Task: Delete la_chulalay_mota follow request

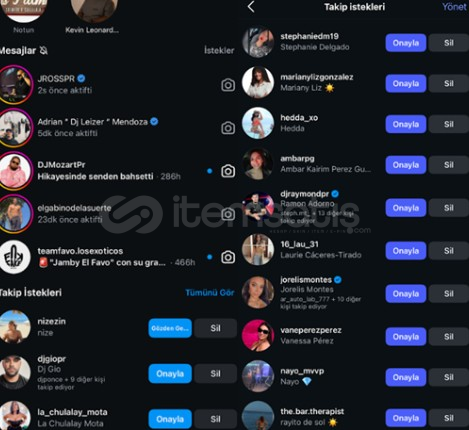Action: 215,419
